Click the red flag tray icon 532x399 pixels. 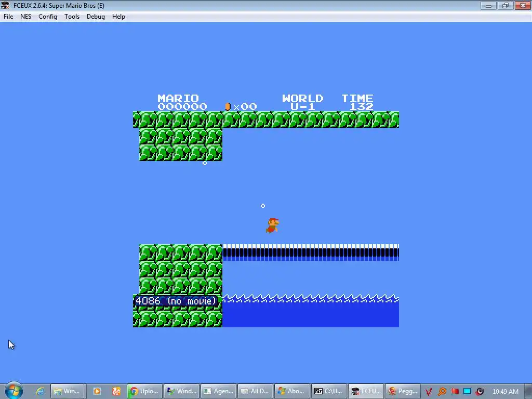click(x=455, y=391)
